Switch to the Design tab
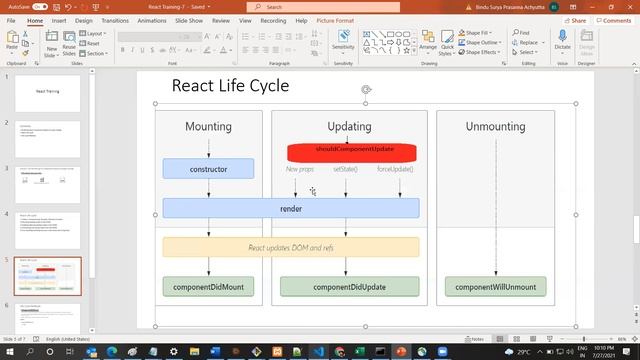Screen dimensions: 640x360 click(84, 20)
